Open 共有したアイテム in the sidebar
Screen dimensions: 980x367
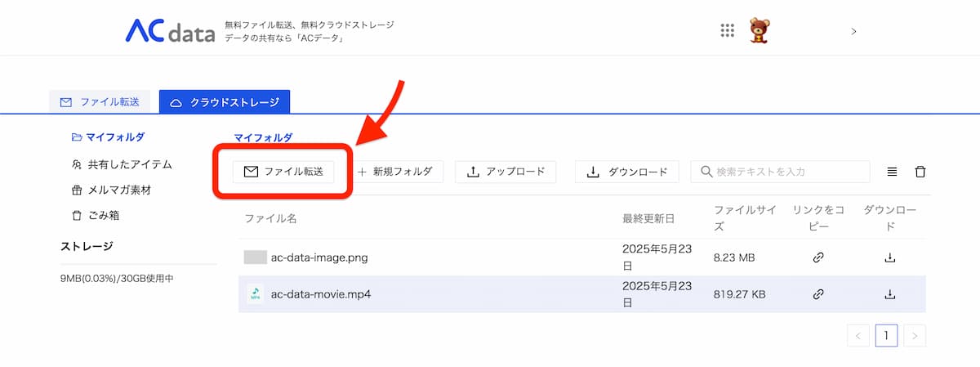coord(122,164)
